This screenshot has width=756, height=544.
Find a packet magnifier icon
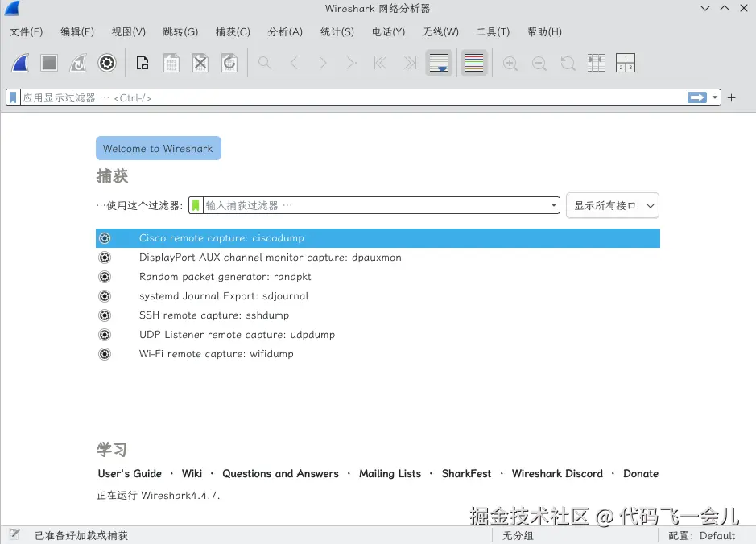coord(265,63)
